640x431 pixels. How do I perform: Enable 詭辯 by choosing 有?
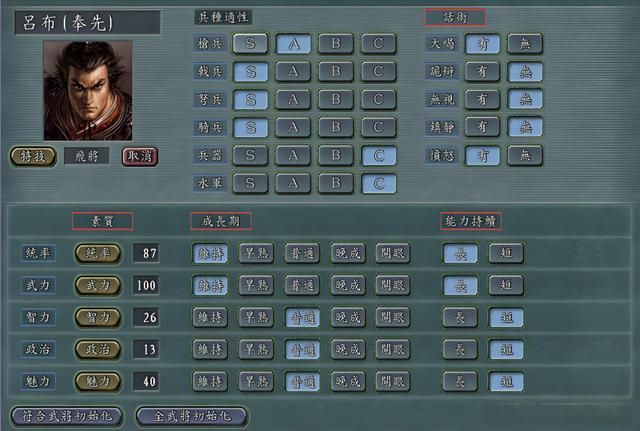click(482, 71)
